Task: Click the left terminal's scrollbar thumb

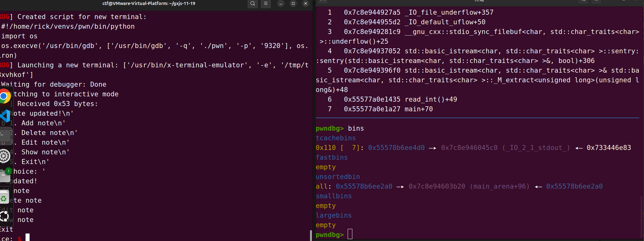Action: click(311, 235)
